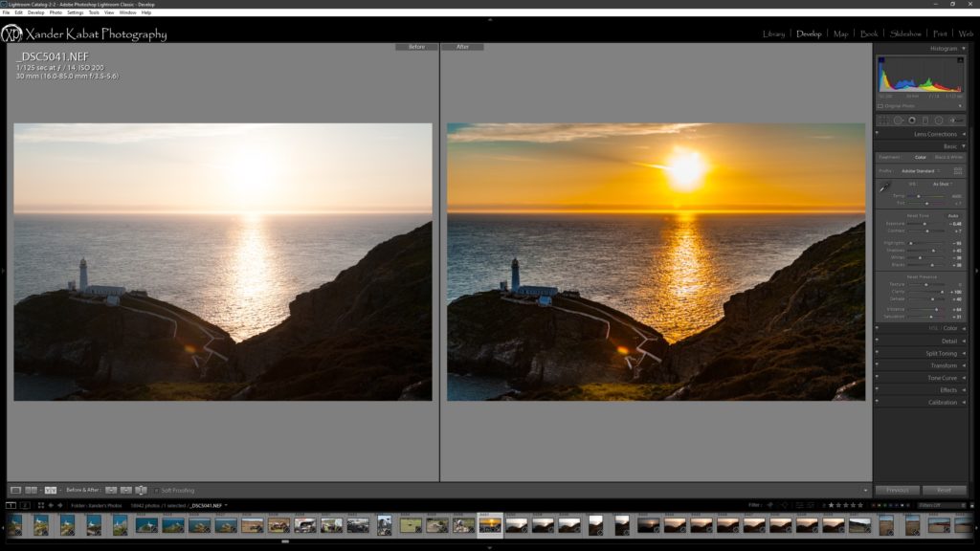Open the Photo menu
Screen dimensions: 980x551
(x=56, y=12)
